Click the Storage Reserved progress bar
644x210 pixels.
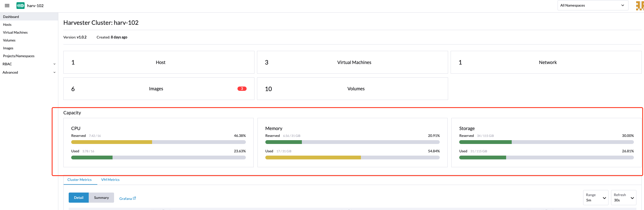[x=546, y=142]
